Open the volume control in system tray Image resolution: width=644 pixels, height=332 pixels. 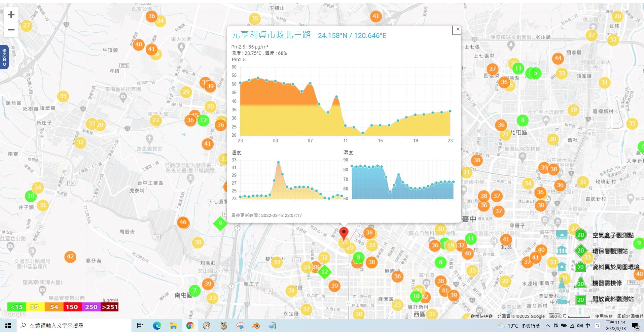pyautogui.click(x=580, y=326)
